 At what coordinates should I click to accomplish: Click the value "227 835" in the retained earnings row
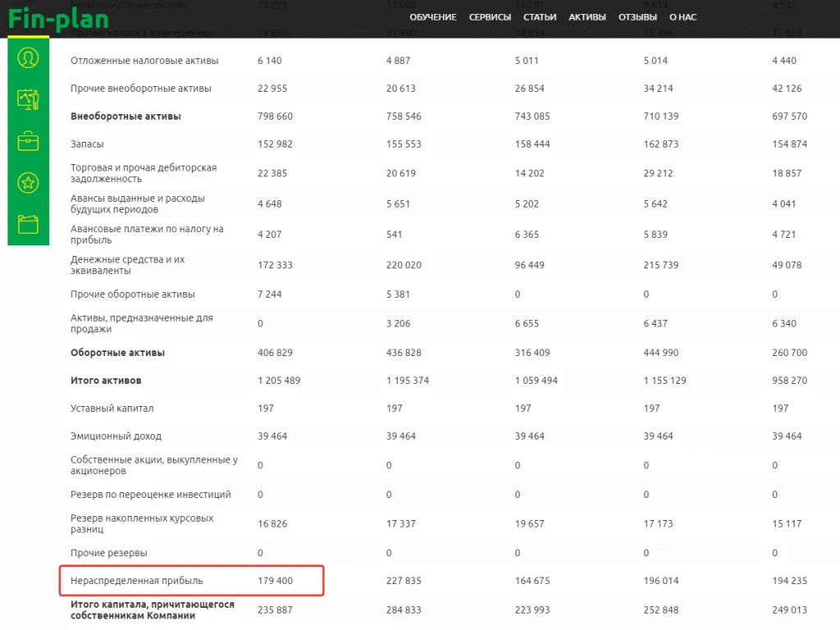[404, 581]
